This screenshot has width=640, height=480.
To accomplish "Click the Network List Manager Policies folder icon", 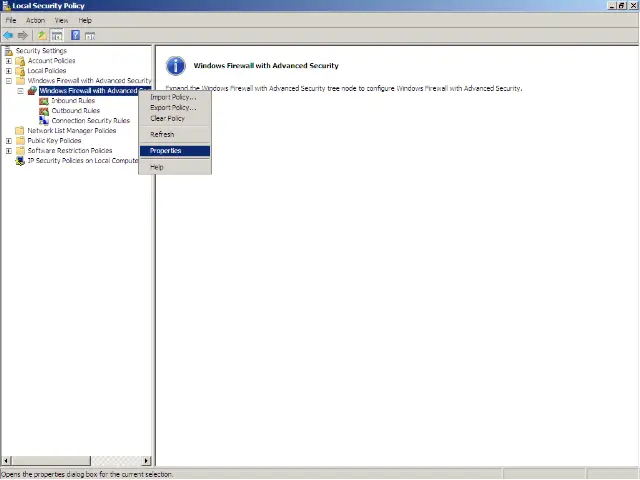I will 20,131.
